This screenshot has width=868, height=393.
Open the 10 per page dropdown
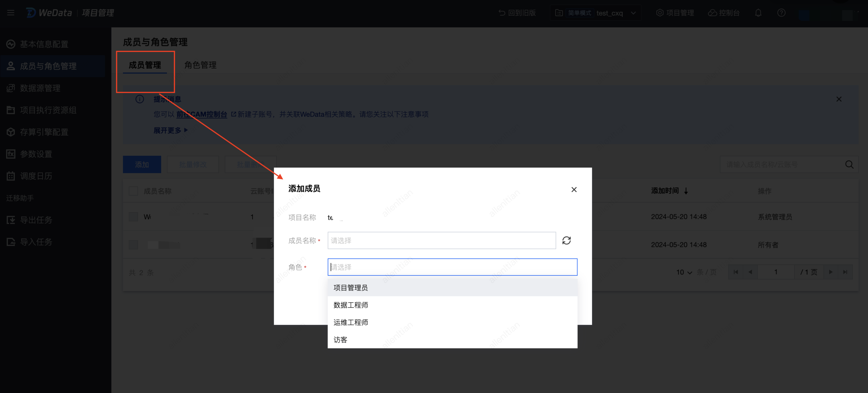[x=684, y=272]
